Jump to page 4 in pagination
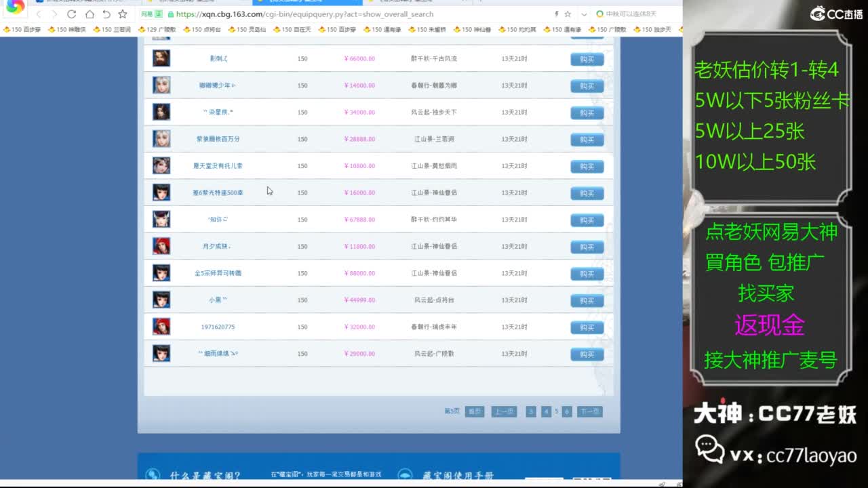This screenshot has width=868, height=488. [546, 411]
